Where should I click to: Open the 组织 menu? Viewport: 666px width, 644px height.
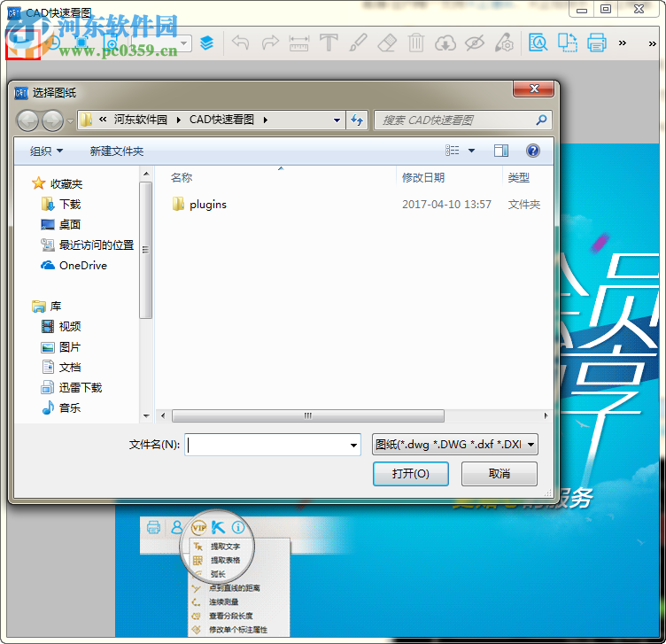46,151
